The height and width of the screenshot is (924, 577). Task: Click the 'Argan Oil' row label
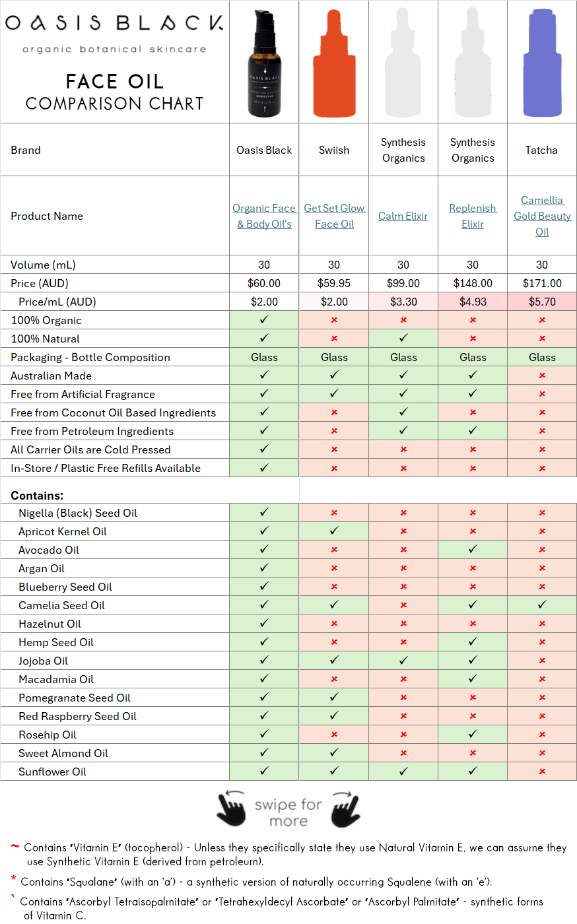coord(42,568)
